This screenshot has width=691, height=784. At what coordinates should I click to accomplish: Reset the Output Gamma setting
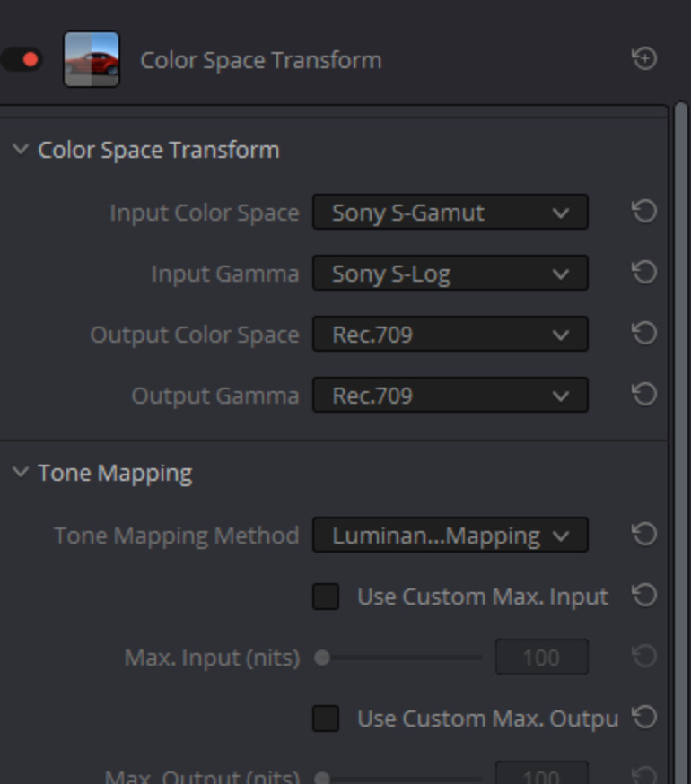(644, 394)
